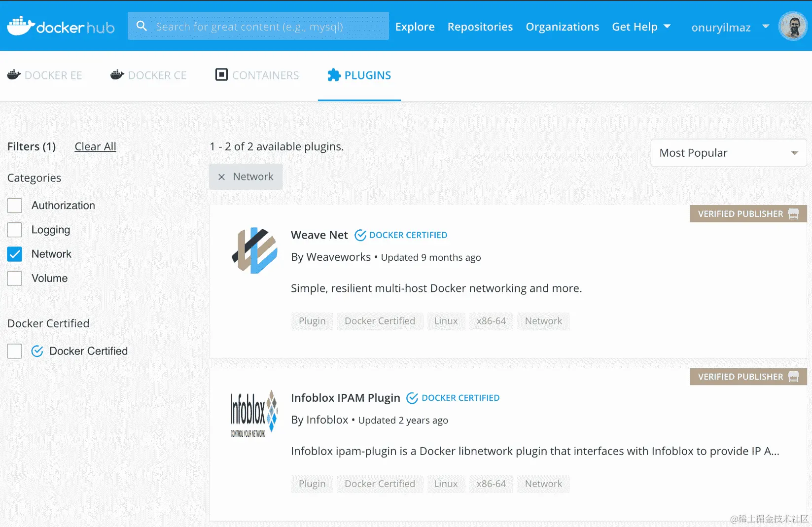
Task: Click Infoblox verified publisher store icon
Action: point(793,377)
